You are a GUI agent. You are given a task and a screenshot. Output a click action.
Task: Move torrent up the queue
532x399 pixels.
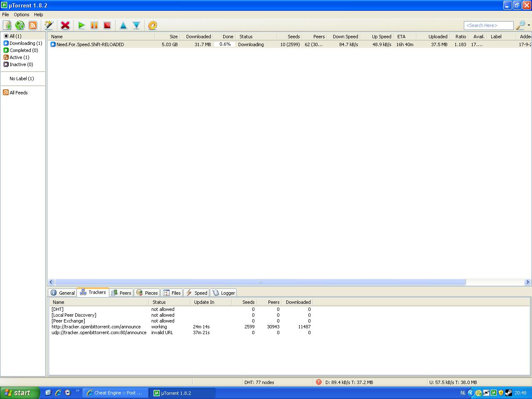tap(123, 25)
